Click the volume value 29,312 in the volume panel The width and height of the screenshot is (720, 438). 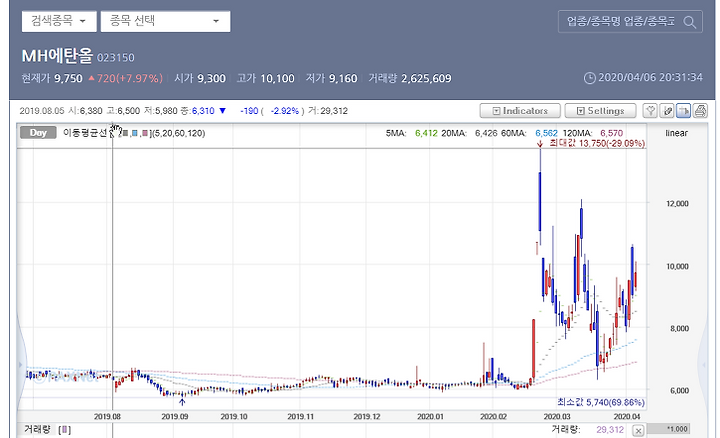click(x=610, y=430)
